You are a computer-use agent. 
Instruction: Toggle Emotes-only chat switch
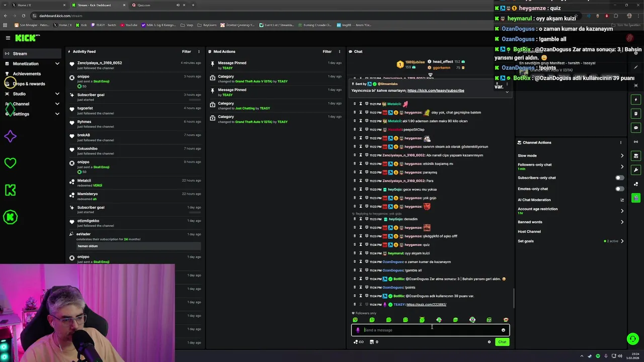620,189
